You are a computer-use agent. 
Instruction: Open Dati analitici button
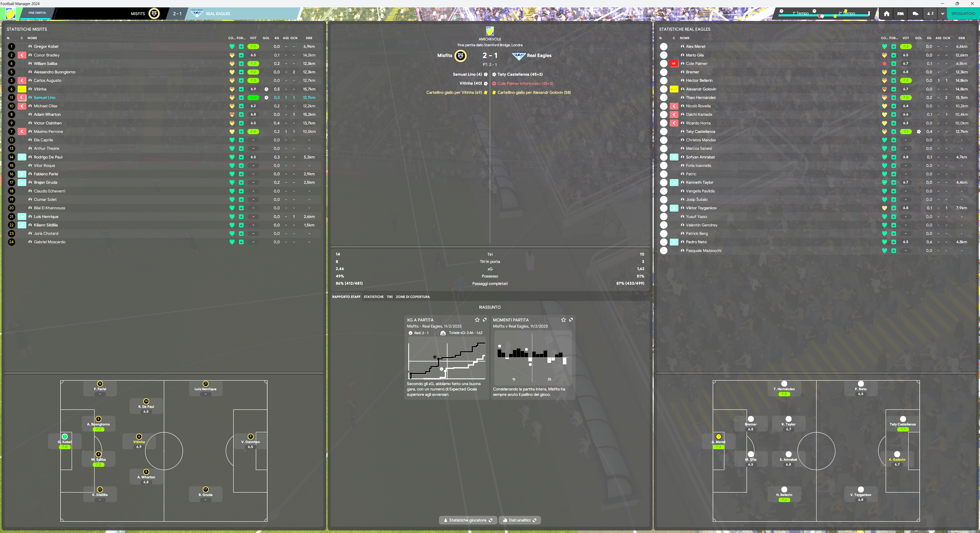[520, 520]
